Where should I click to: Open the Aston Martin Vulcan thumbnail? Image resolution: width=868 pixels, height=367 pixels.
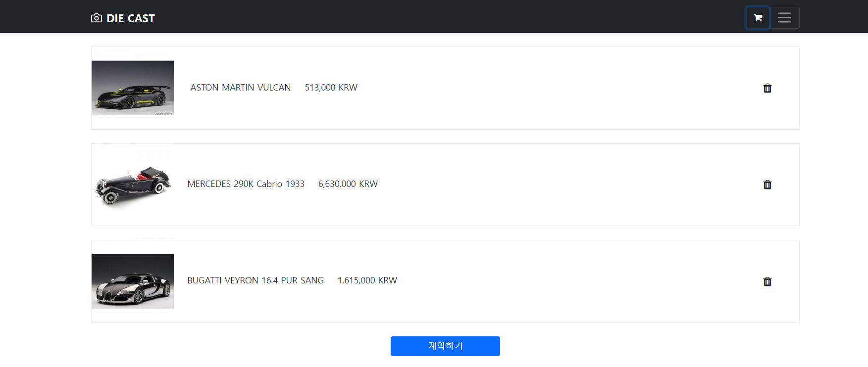(133, 88)
